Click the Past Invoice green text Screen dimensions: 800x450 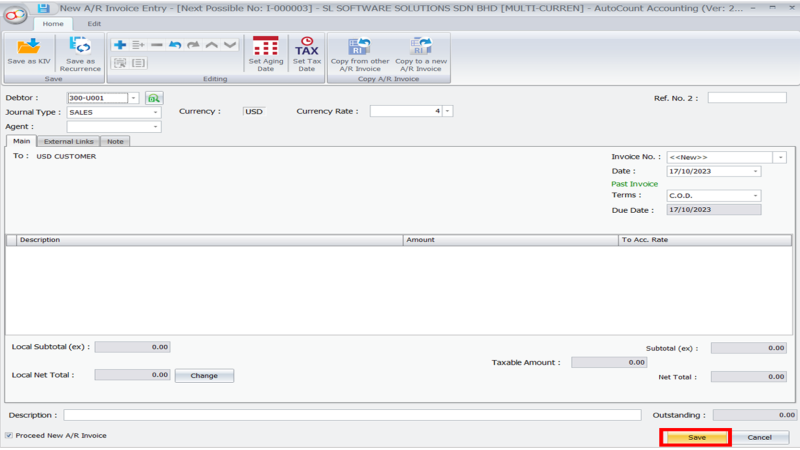[635, 184]
